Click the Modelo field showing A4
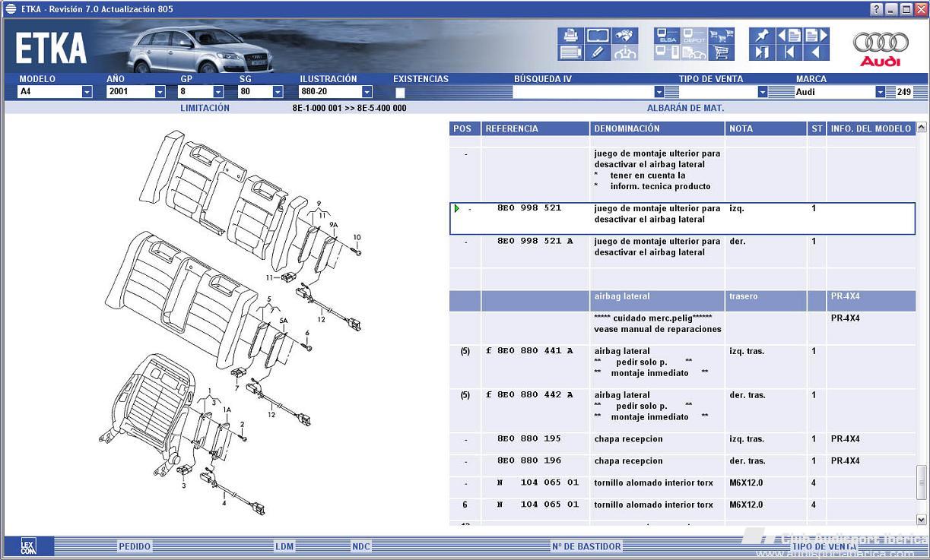Screen dimensions: 930x560 49,92
